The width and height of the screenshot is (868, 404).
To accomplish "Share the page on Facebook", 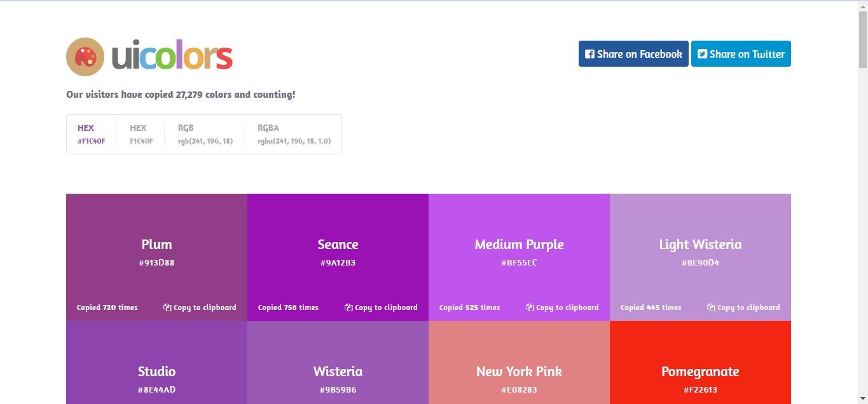I will click(633, 54).
